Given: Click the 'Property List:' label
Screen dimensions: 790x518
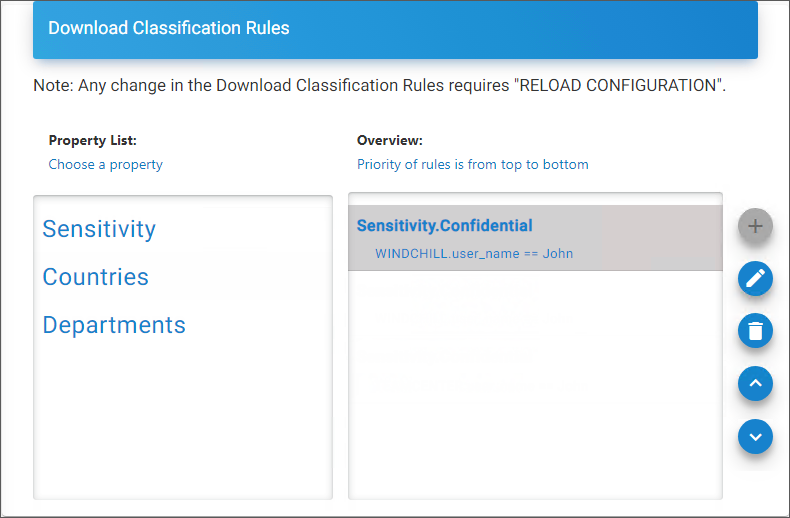Looking at the screenshot, I should click(x=93, y=140).
